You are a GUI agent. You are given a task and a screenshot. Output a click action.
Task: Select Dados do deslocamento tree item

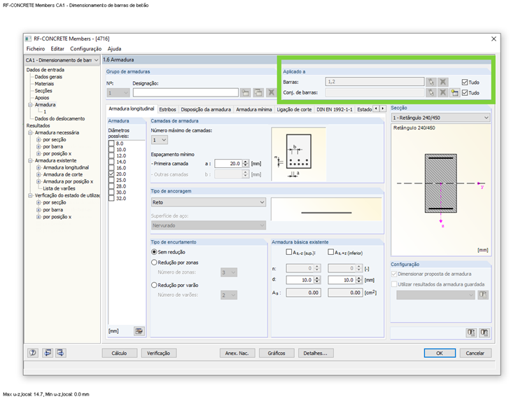pos(59,119)
